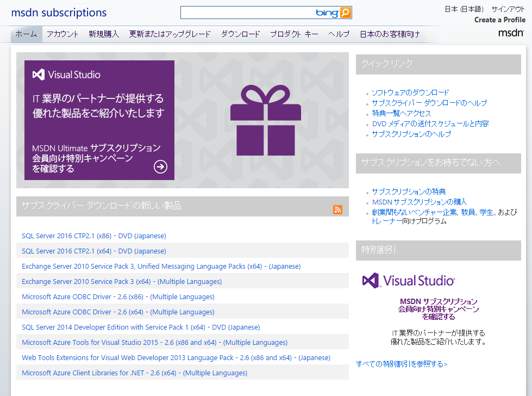This screenshot has height=396, width=532.
Task: Open Exchange Server 2010 Service Pack 3 (x64) link
Action: [x=122, y=282]
